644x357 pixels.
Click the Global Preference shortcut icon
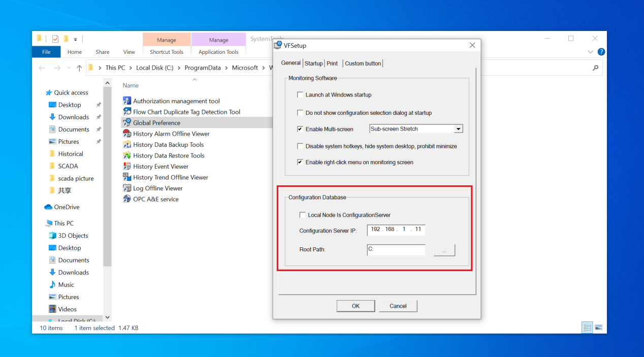point(127,122)
